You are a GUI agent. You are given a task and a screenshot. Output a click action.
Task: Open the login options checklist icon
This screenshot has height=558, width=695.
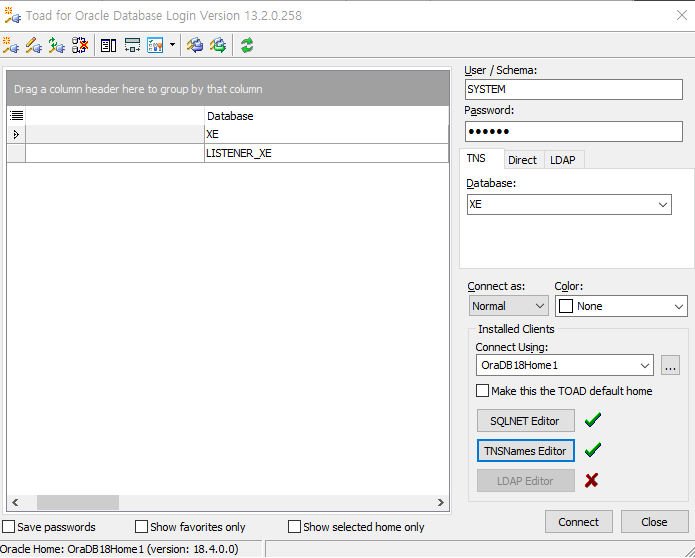(x=156, y=45)
